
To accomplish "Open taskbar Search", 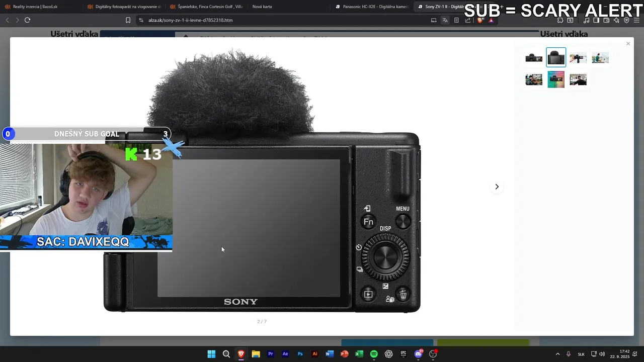I will (x=226, y=354).
